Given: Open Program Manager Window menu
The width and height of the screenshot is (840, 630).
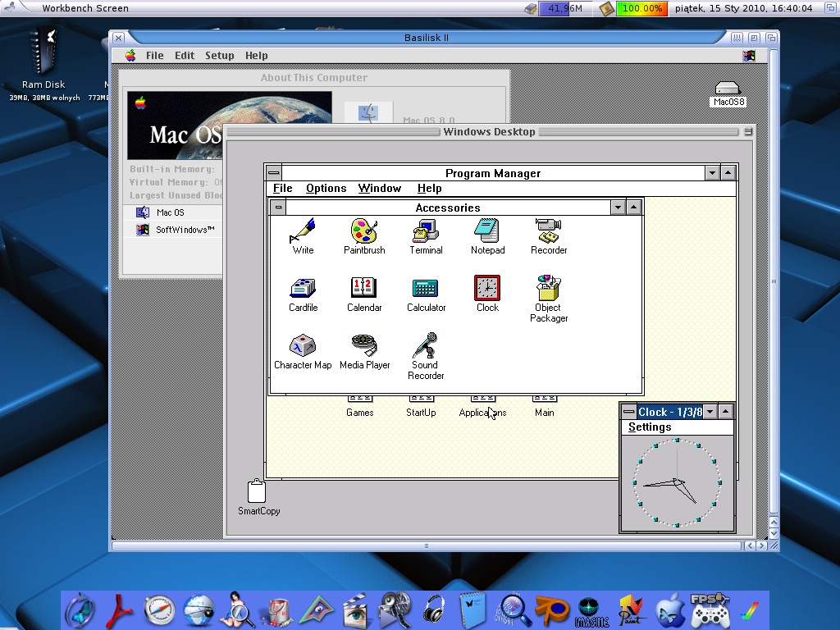Looking at the screenshot, I should (x=379, y=188).
